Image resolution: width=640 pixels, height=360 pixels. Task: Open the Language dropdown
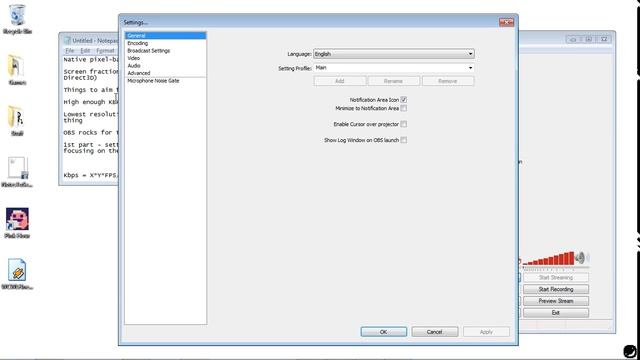[x=393, y=54]
